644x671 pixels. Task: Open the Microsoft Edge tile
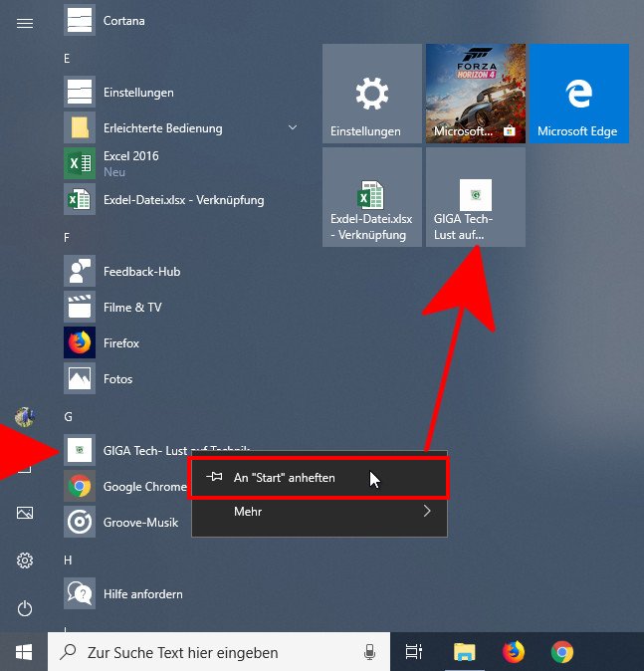point(579,94)
